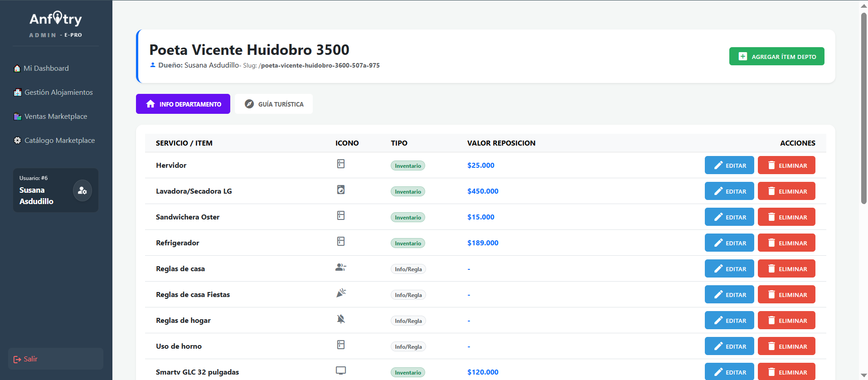868x380 pixels.
Task: Log out with Salir button
Action: pyautogui.click(x=56, y=359)
